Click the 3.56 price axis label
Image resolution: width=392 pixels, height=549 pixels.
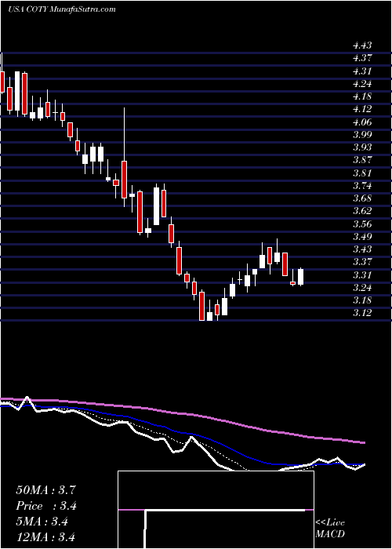pyautogui.click(x=362, y=224)
